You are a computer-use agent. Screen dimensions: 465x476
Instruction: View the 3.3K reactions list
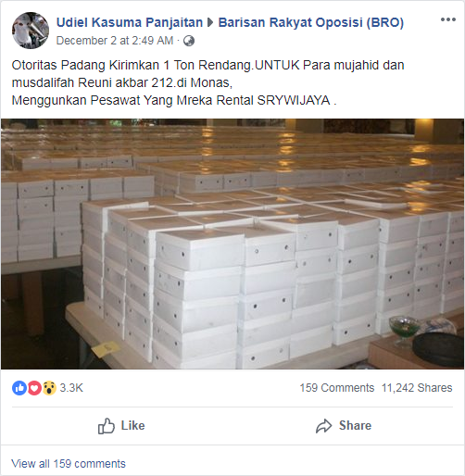coord(71,388)
